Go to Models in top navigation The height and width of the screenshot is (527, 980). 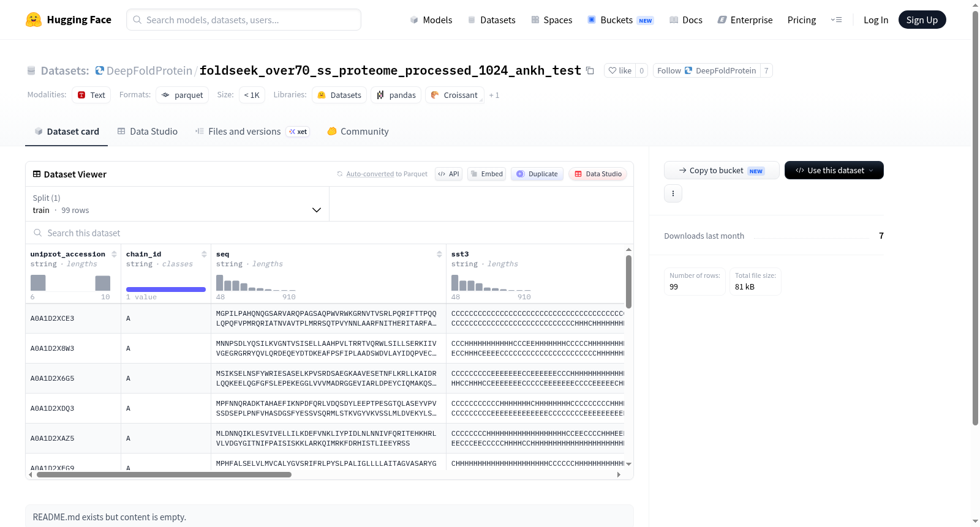(x=431, y=20)
